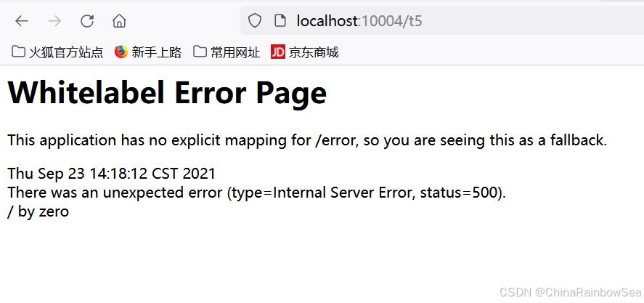Click the Internal Server Error status line

[x=257, y=193]
